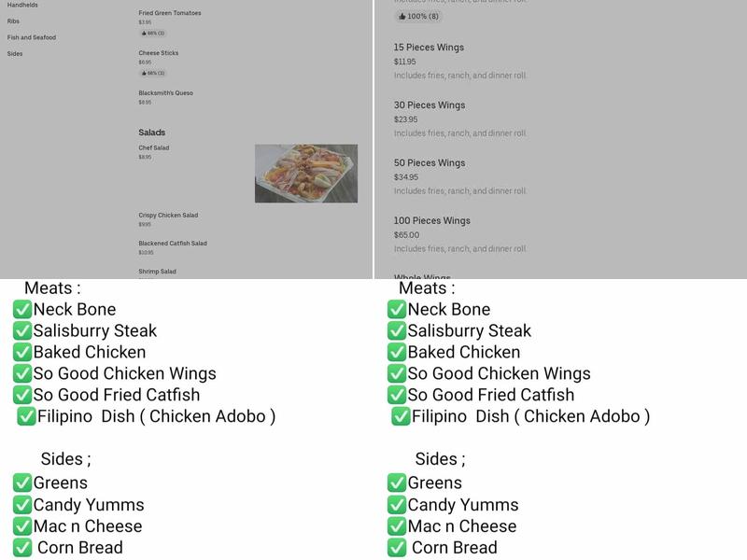Tap the checkmark beside Baked Chicken

click(23, 352)
